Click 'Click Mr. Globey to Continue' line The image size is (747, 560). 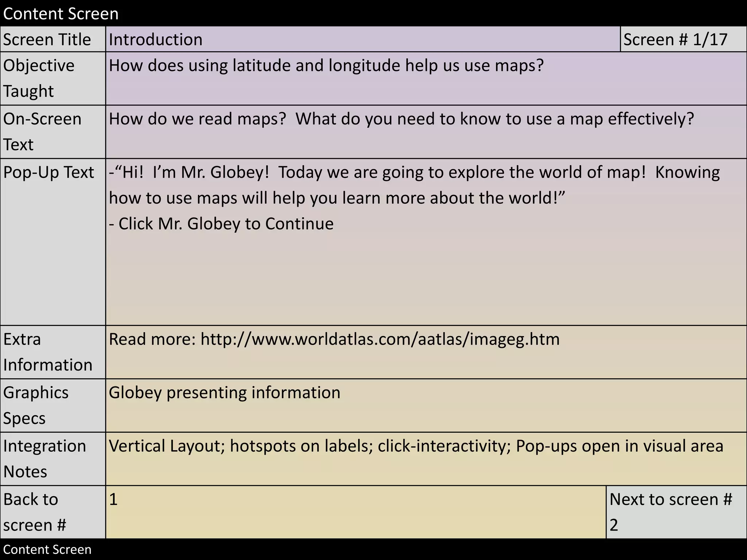pos(221,224)
